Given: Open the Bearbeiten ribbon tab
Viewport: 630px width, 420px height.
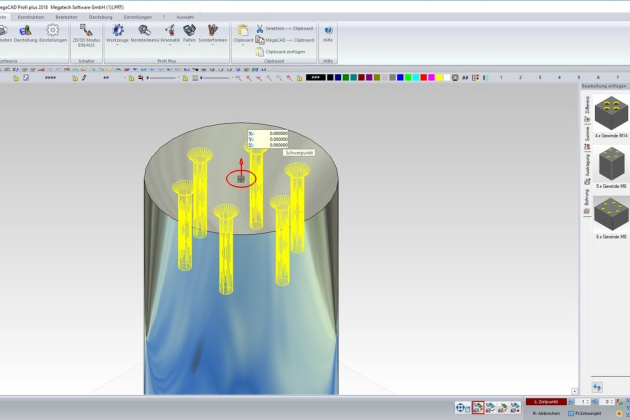Looking at the screenshot, I should [x=65, y=16].
